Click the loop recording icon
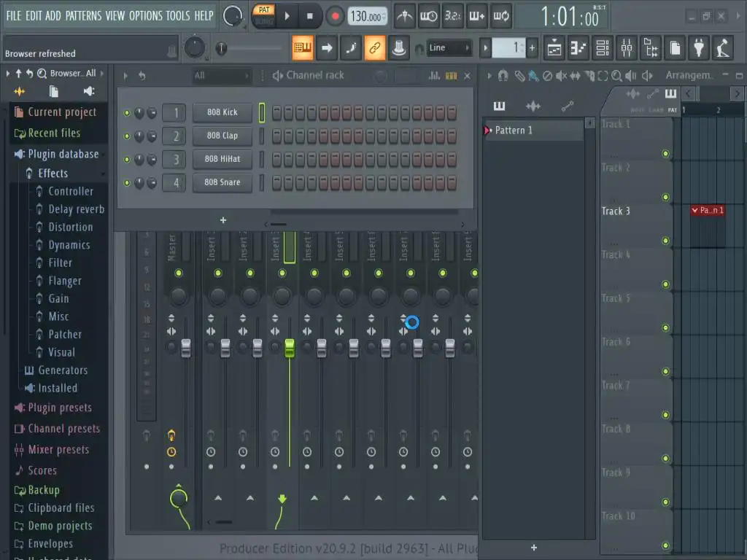 (x=500, y=16)
